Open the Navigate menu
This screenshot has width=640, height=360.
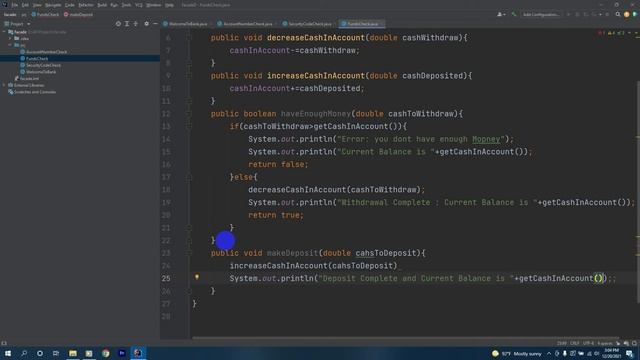pyautogui.click(x=53, y=5)
